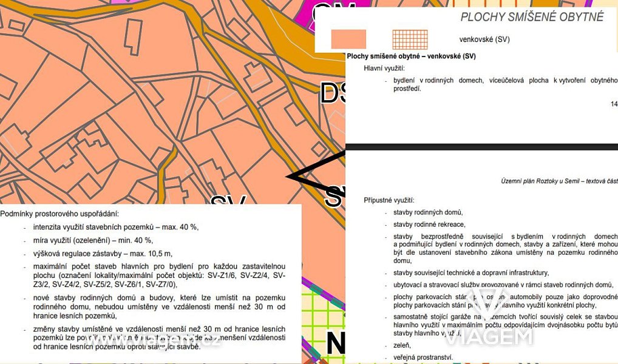Select 'výšková regulace zástavby – max. 10,5 m'
The height and width of the screenshot is (364, 618).
pyautogui.click(x=103, y=254)
